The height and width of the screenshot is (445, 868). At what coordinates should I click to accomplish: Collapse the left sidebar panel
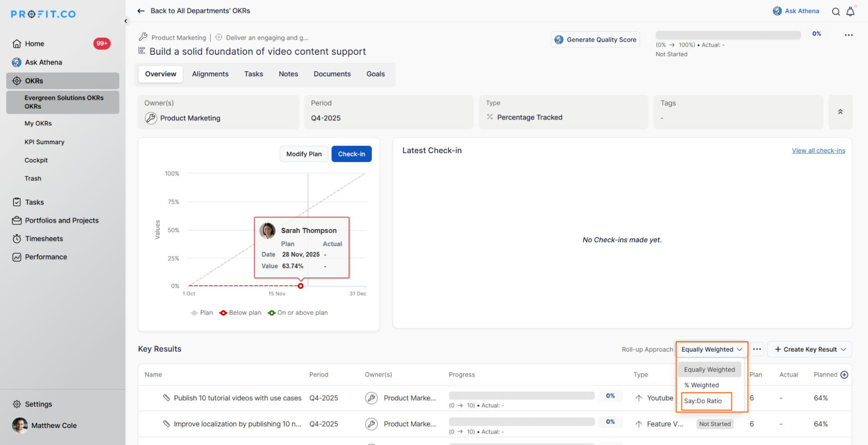[x=126, y=21]
